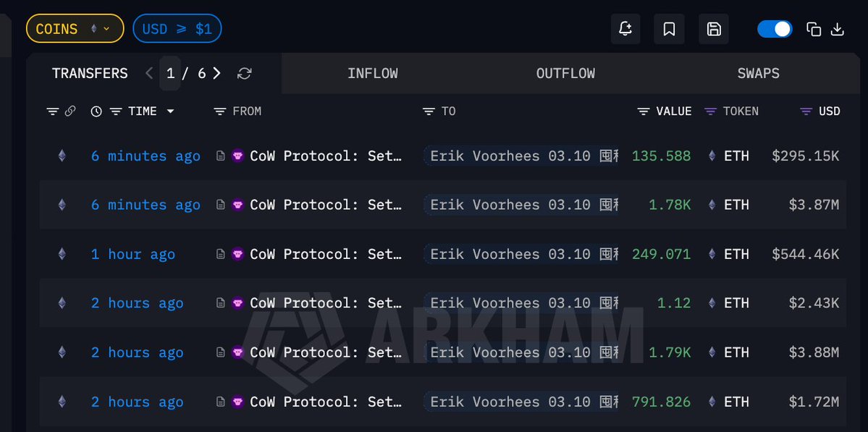Go to next transfers page
868x432 pixels.
click(x=217, y=73)
